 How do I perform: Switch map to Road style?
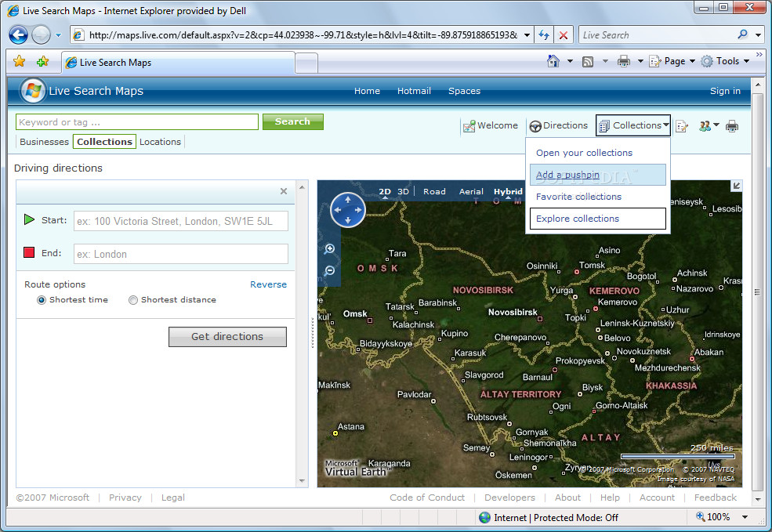(x=434, y=191)
